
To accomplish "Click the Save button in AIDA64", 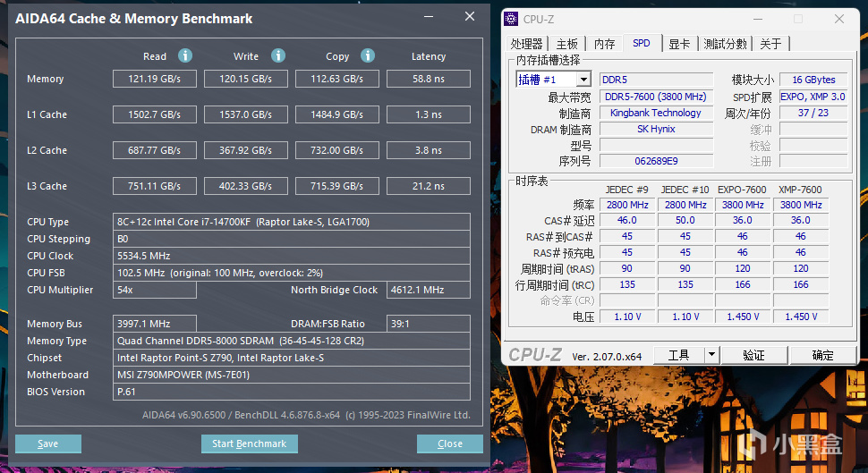I will [48, 443].
